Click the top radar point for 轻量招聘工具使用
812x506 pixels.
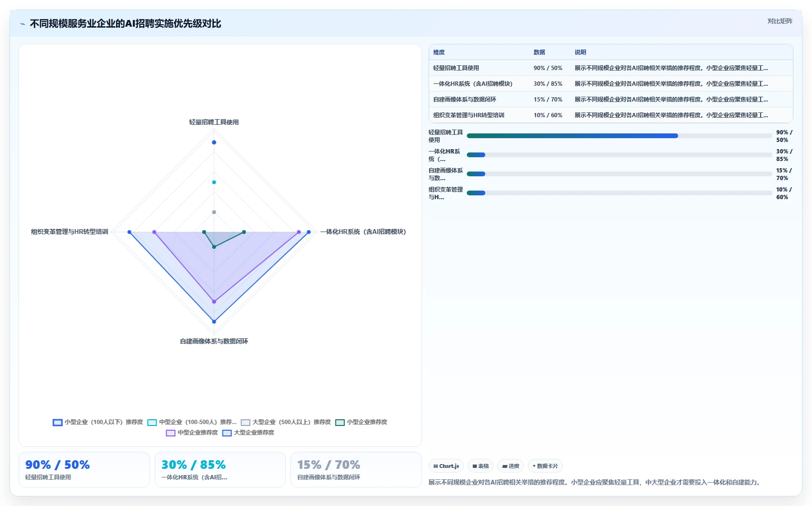[214, 142]
